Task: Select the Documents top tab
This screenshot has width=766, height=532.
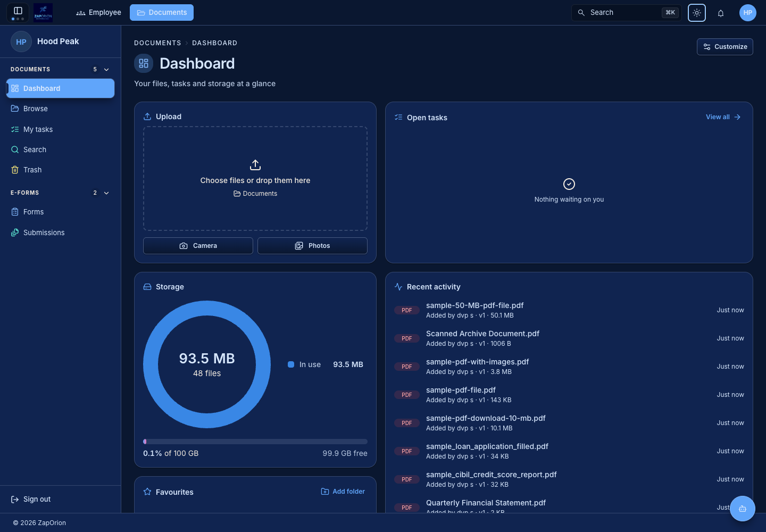Action: (162, 13)
